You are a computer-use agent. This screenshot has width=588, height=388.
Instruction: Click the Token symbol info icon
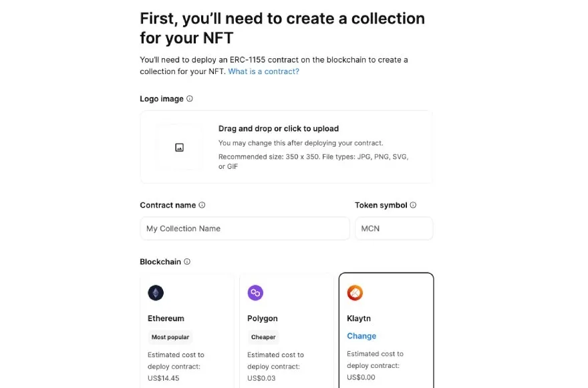(413, 205)
